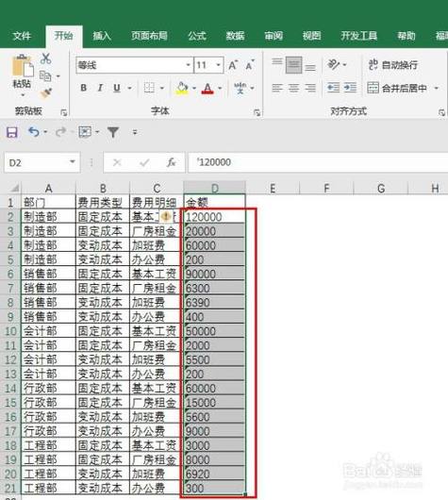Viewport: 448px width, 500px height.
Task: Toggle Underline formatting
Action: [x=117, y=88]
